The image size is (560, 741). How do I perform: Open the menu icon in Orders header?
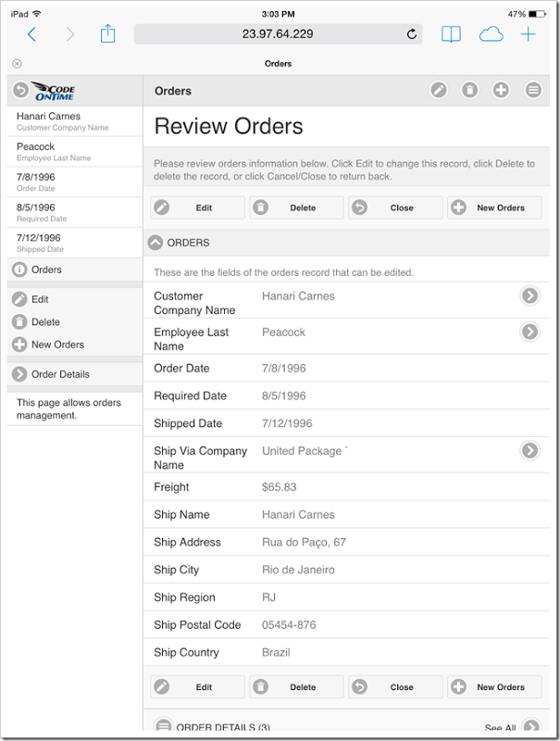click(x=533, y=90)
